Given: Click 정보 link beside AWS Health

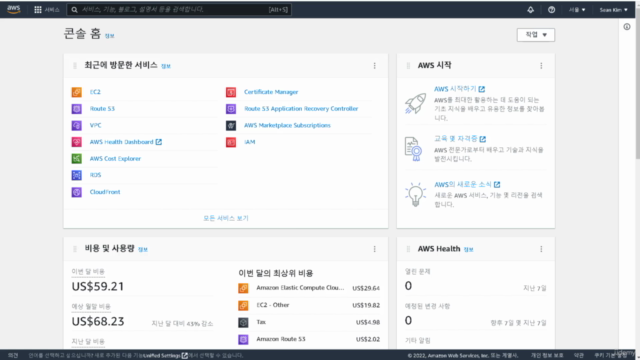Looking at the screenshot, I should click(x=469, y=249).
